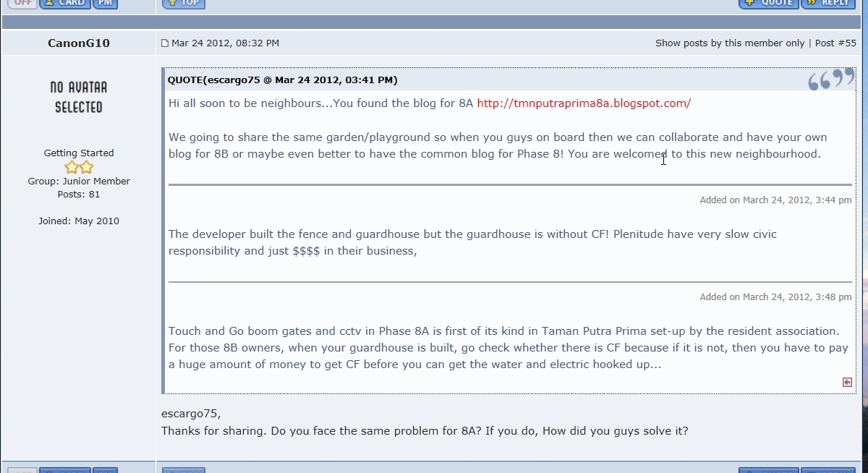
Task: Visit the tmnputraprima8a blogspot link
Action: [584, 103]
